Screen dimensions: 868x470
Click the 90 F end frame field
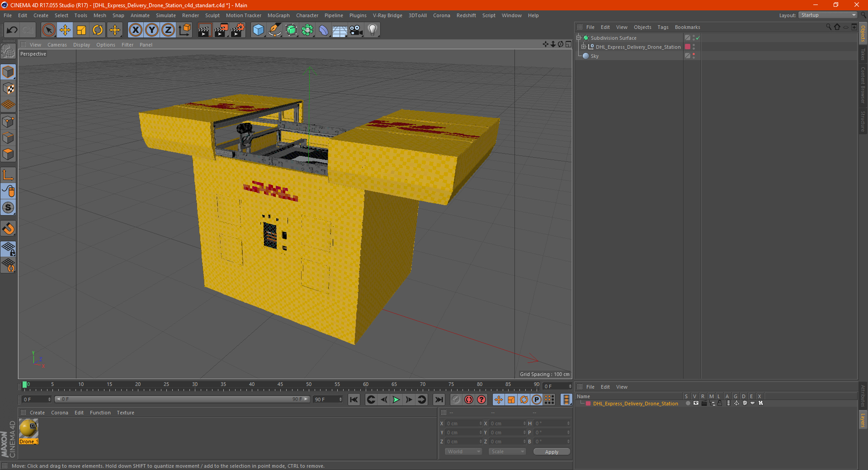point(328,399)
